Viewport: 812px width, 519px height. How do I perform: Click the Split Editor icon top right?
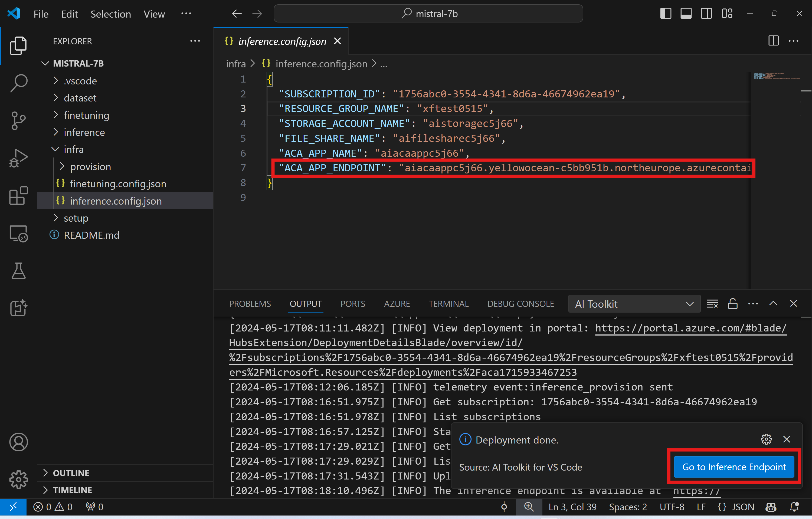tap(774, 41)
